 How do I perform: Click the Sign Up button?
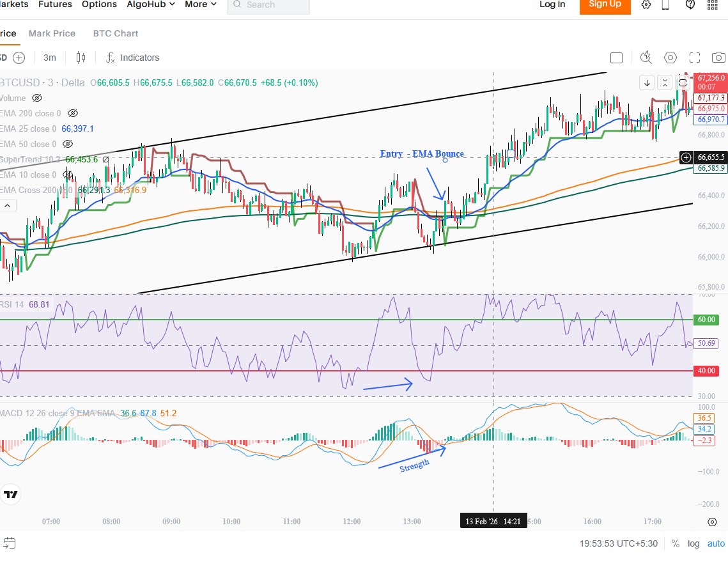[x=605, y=4]
